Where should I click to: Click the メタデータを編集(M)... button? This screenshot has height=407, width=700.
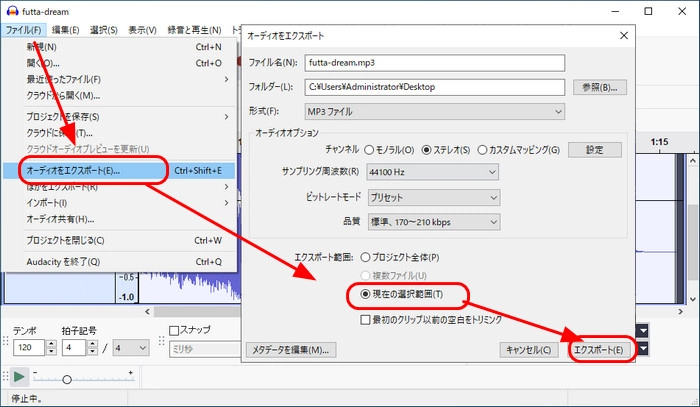point(291,349)
